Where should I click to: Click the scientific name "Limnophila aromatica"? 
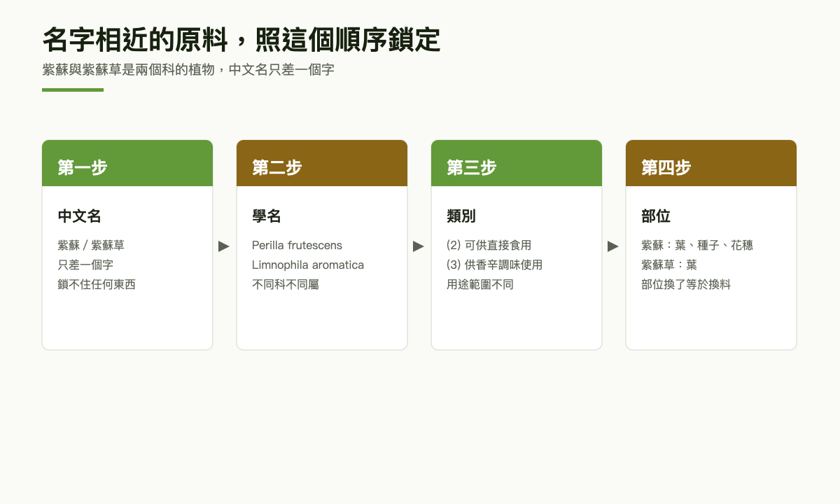click(x=308, y=265)
